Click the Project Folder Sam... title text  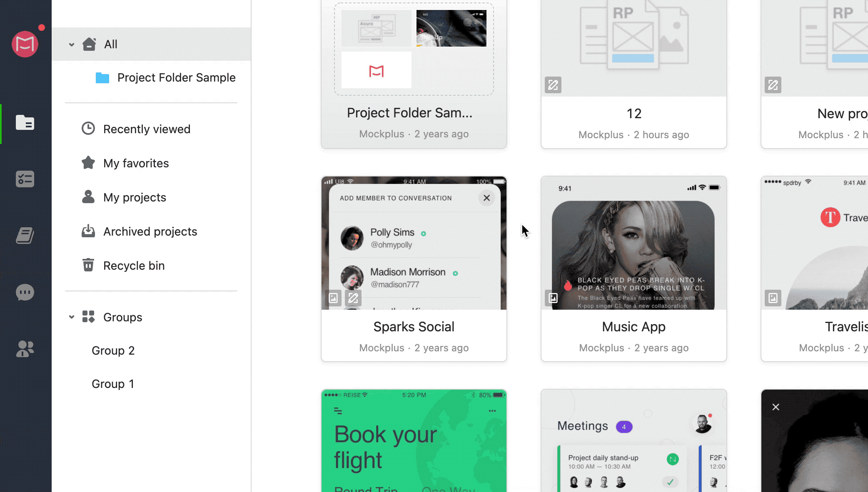409,113
